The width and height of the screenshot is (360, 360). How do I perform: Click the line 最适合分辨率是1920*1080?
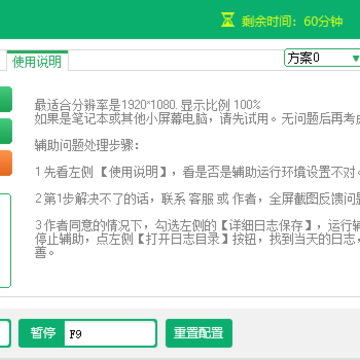147,105
